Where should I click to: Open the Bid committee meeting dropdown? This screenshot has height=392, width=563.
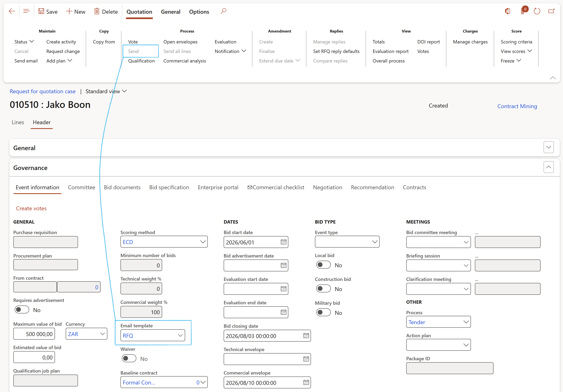pos(466,242)
